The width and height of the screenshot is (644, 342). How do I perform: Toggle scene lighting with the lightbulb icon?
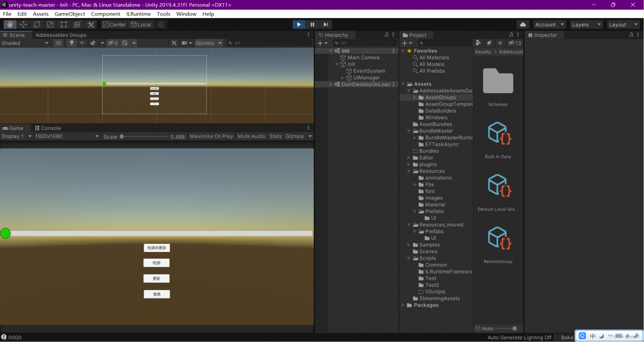tap(71, 43)
